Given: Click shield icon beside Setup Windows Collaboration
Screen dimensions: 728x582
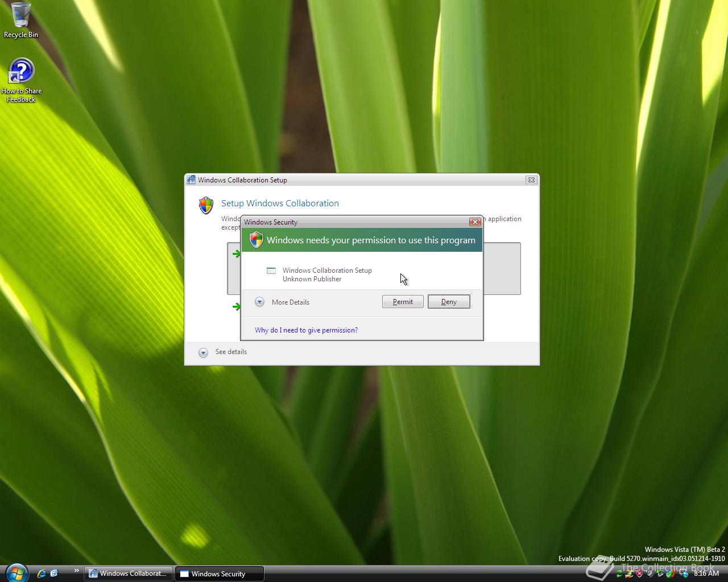Looking at the screenshot, I should 206,205.
